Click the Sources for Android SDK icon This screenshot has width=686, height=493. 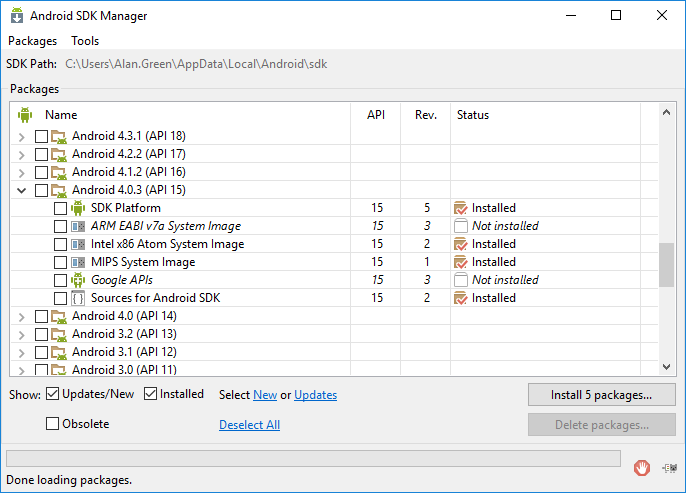78,298
